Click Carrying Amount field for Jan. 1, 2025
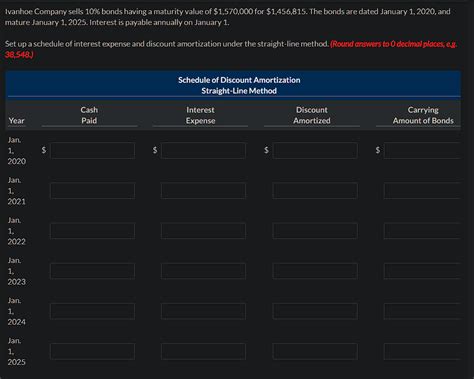This screenshot has height=379, width=474. coord(422,351)
